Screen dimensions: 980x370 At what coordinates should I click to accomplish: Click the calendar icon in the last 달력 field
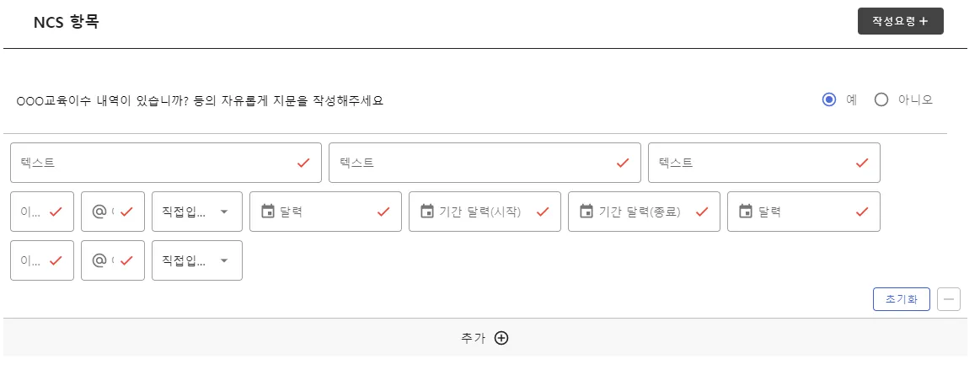pos(746,212)
